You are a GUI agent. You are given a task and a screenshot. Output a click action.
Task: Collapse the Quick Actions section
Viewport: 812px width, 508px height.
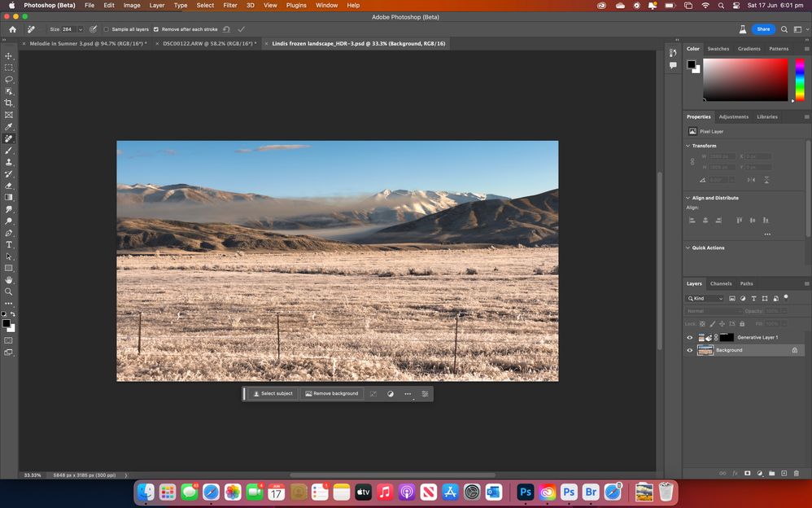point(688,247)
